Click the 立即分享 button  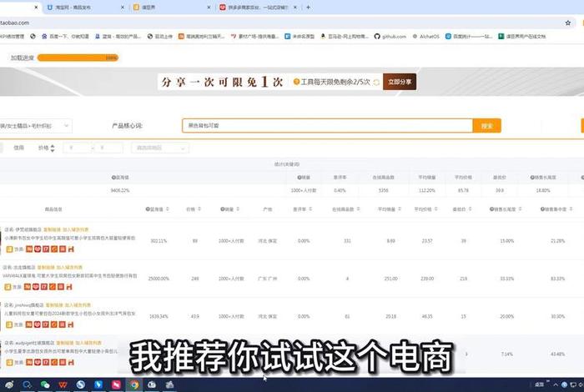point(400,82)
